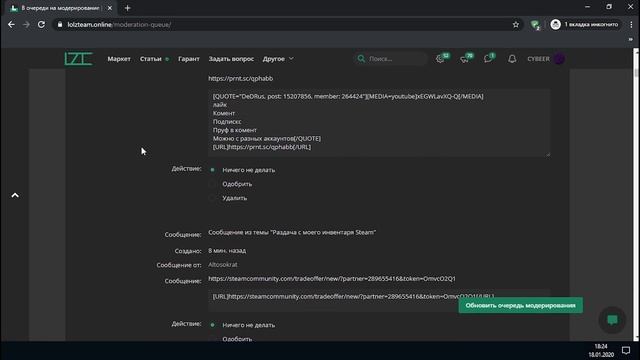Open the Маркет menu item

(x=119, y=59)
